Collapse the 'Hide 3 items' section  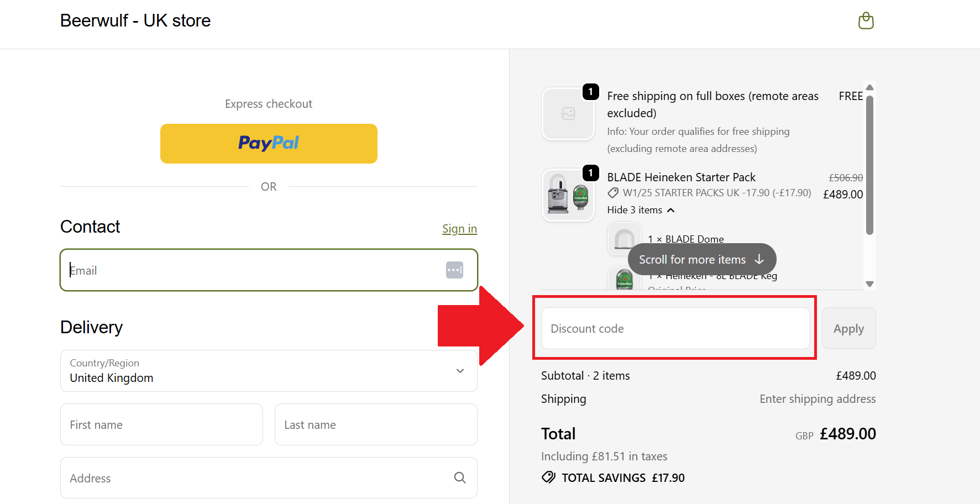tap(641, 210)
